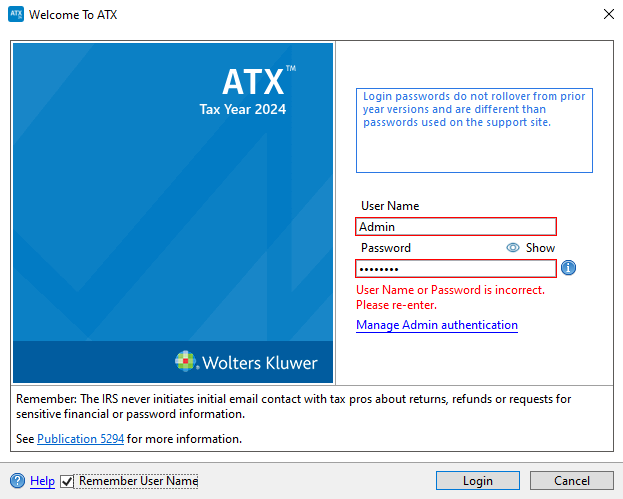The image size is (623, 499).
Task: Click the eye icon beside Show
Action: pyautogui.click(x=513, y=248)
